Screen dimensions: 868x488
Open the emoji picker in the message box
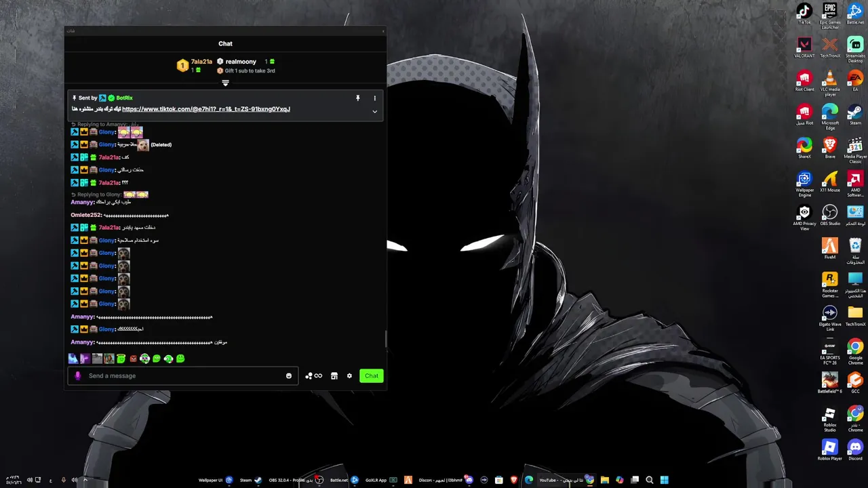289,375
